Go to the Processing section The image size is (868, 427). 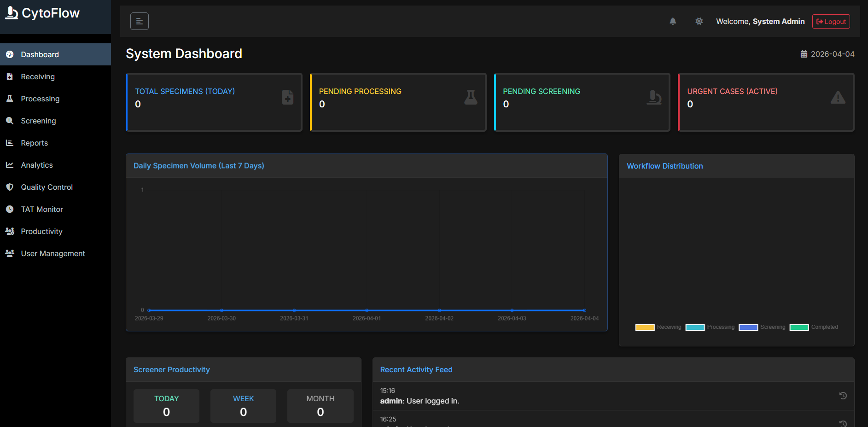40,99
